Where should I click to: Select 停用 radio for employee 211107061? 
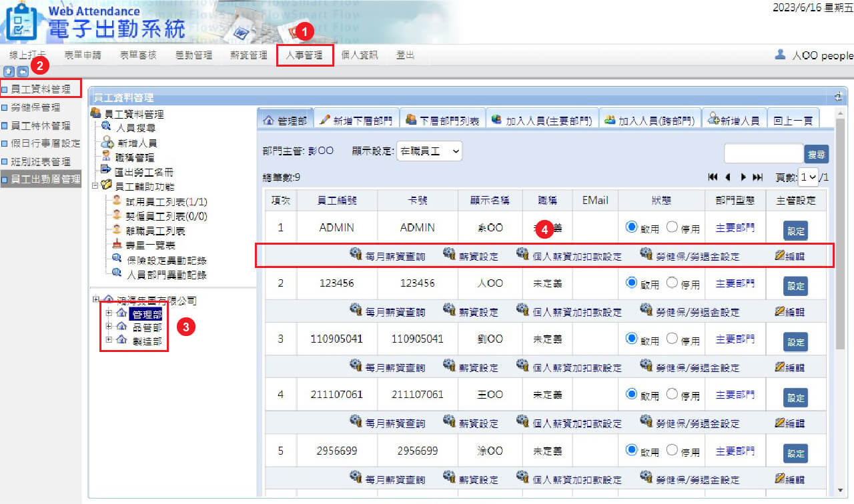click(672, 393)
